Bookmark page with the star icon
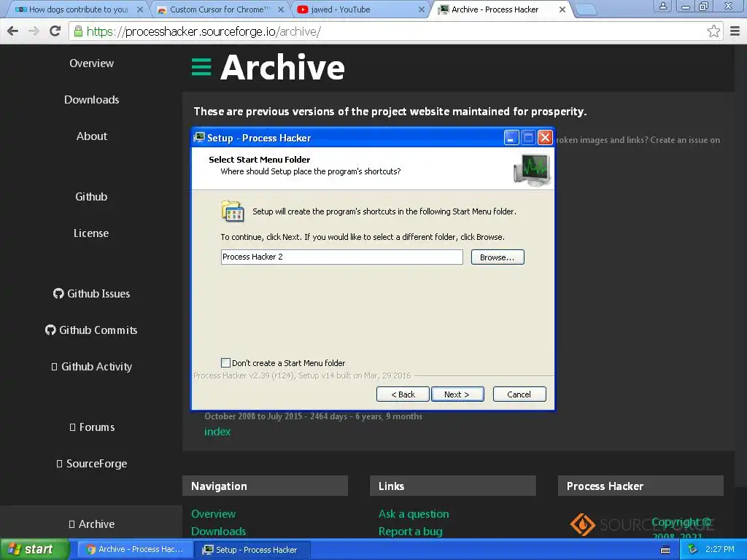The width and height of the screenshot is (747, 560). pos(713,31)
